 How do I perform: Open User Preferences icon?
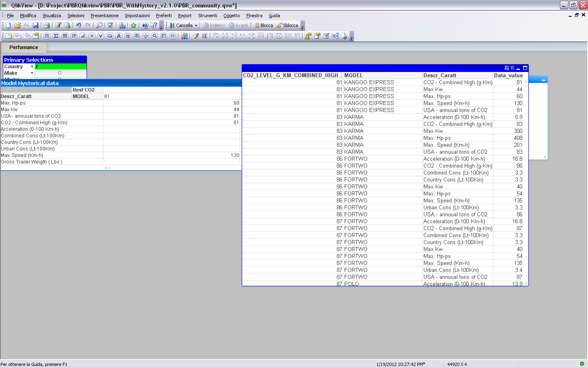pos(308,36)
